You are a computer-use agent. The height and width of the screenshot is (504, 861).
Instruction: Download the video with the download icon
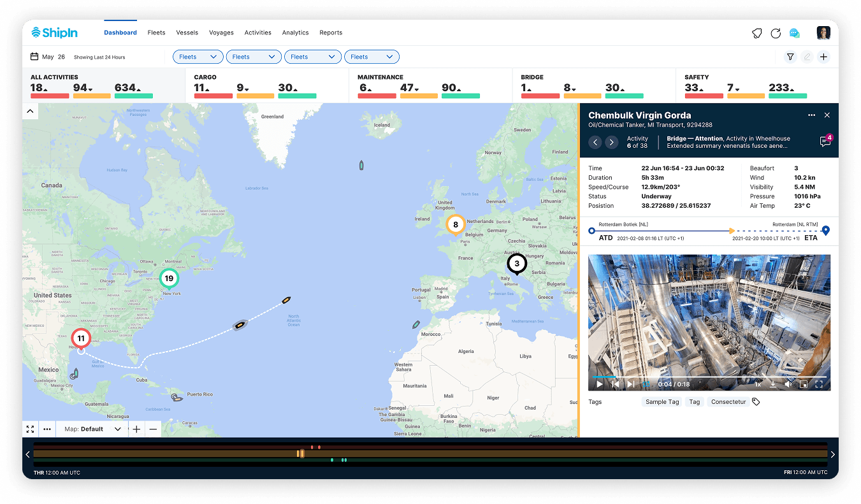click(772, 384)
